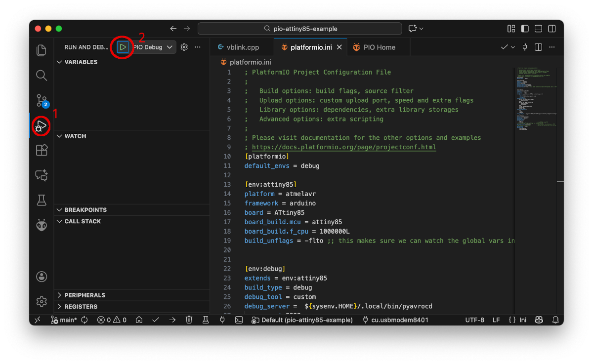Split the editor to the right
593x364 pixels.
click(539, 47)
